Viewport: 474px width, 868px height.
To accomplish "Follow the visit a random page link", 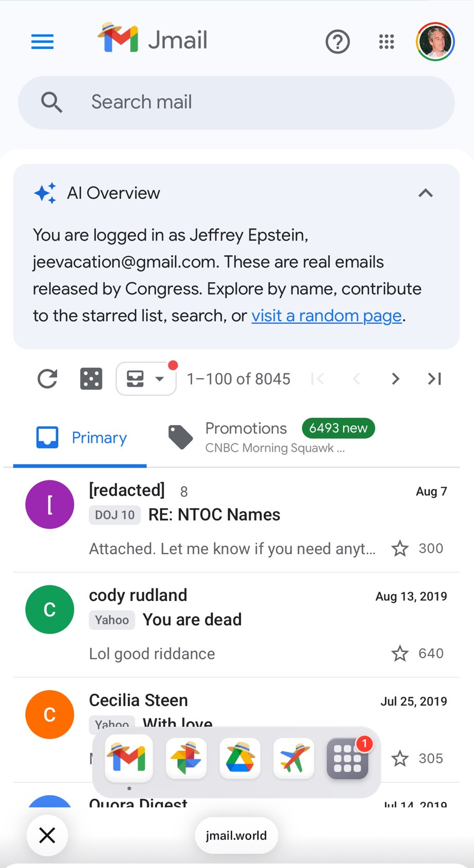I will pyautogui.click(x=326, y=315).
